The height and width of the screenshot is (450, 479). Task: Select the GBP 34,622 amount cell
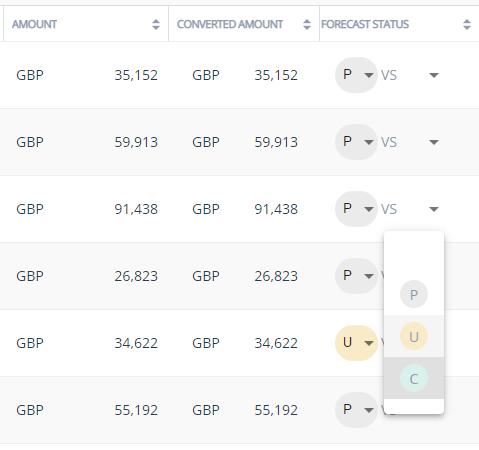pyautogui.click(x=87, y=343)
